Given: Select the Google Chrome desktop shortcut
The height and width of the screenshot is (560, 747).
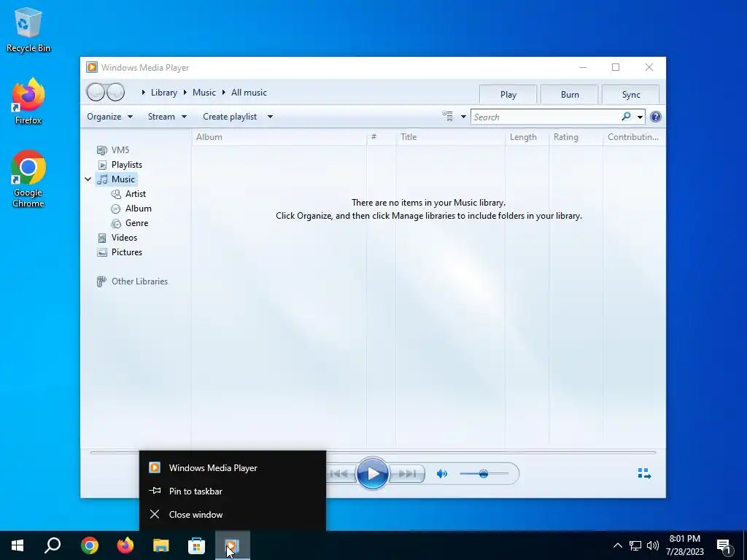Looking at the screenshot, I should (28, 179).
